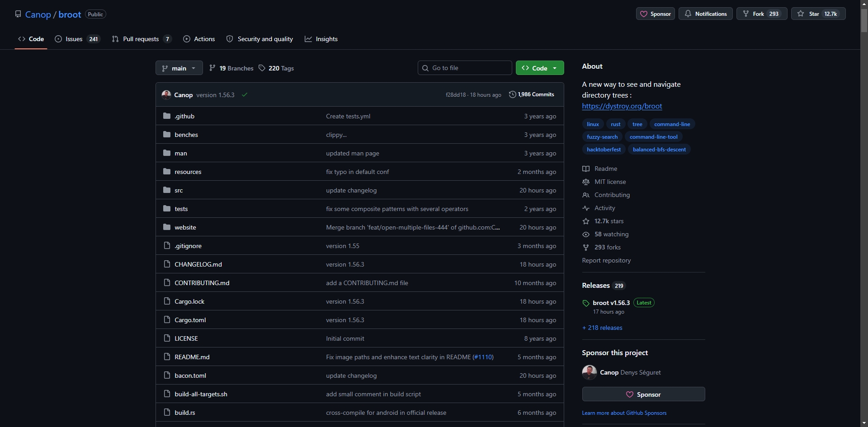Open the man folder
This screenshot has width=868, height=427.
[181, 153]
